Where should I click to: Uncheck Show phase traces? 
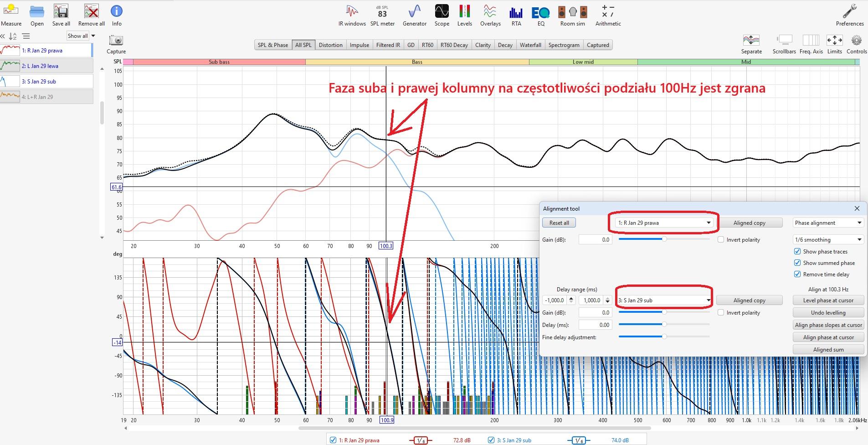click(x=797, y=251)
